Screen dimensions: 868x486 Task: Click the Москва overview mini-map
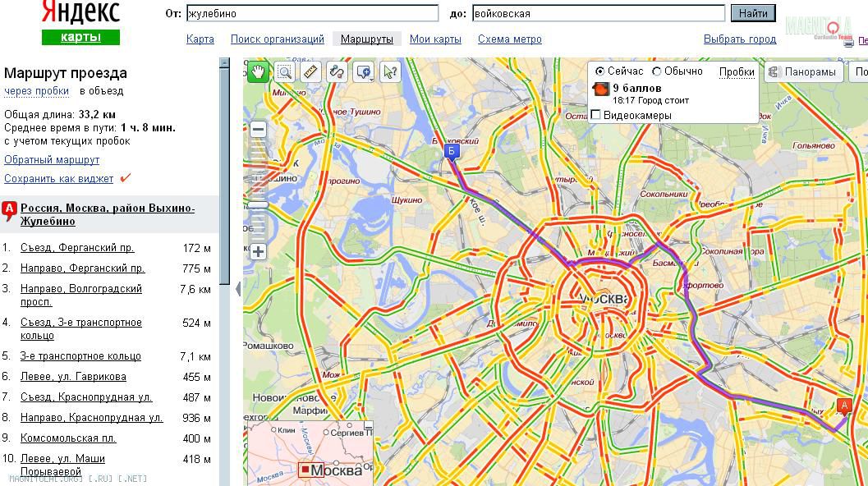point(309,454)
